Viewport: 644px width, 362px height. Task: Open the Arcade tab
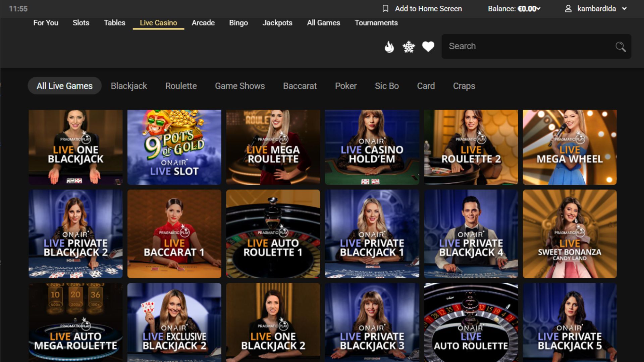click(203, 23)
